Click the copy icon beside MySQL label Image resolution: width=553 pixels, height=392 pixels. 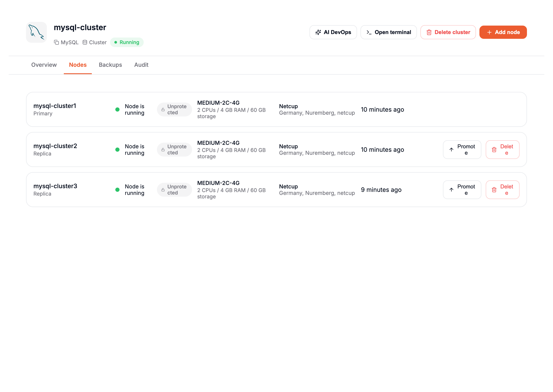(56, 42)
